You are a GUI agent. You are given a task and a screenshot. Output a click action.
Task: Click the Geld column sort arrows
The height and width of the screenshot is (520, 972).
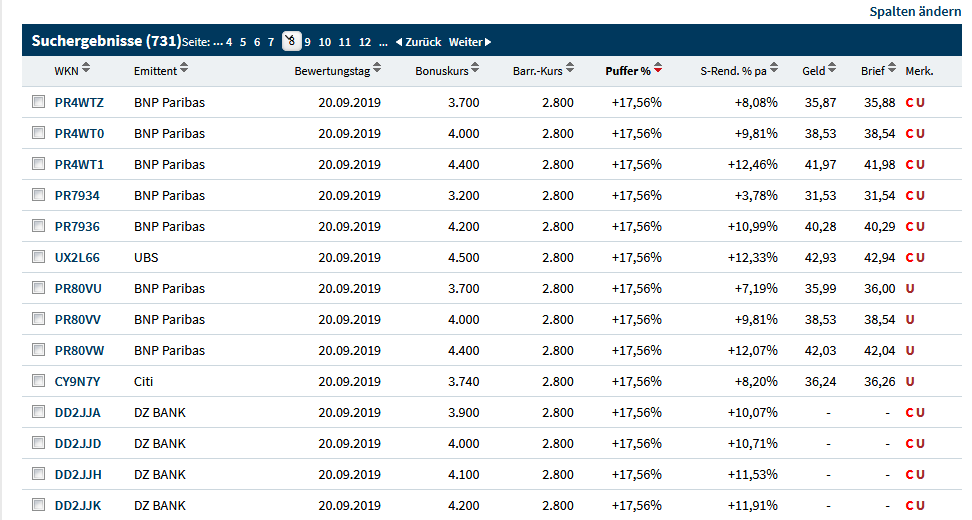(834, 69)
